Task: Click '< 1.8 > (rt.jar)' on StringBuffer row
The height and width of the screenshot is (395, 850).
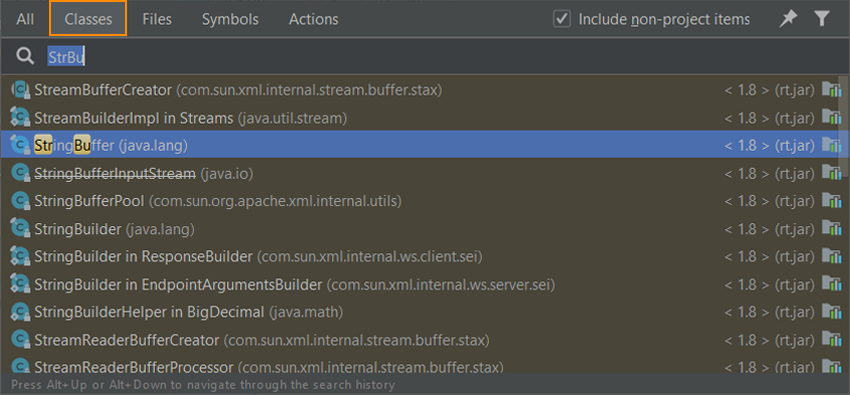Action: pyautogui.click(x=769, y=145)
